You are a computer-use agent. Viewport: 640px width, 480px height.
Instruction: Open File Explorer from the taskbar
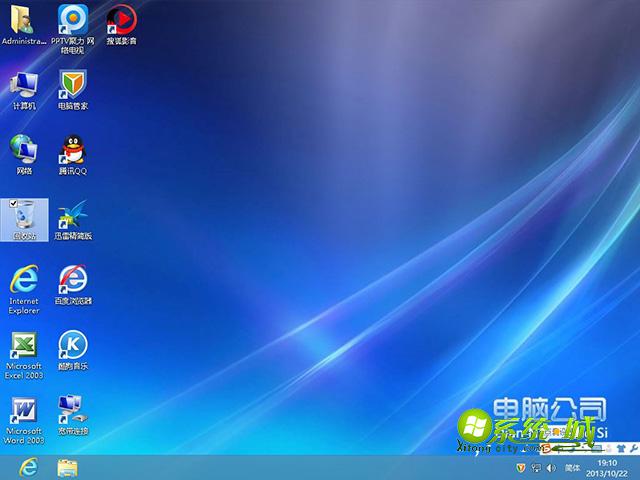click(67, 468)
